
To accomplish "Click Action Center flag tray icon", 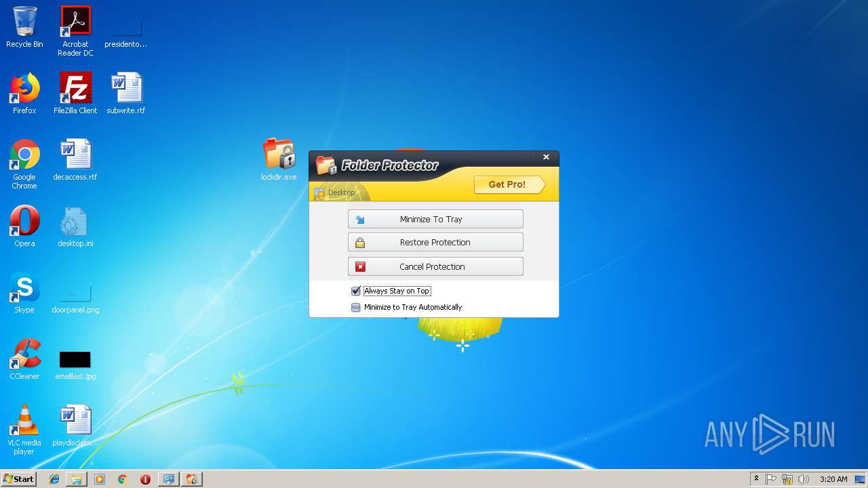I will [771, 479].
